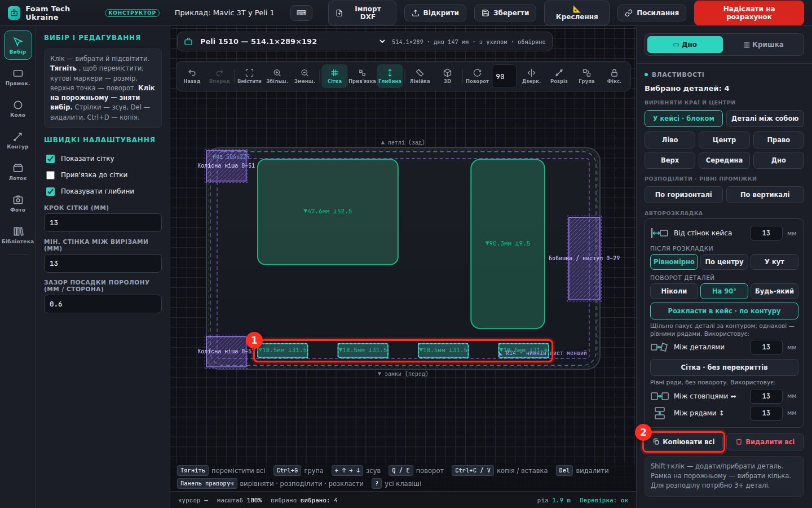Toggle the Сітка grid toolbar button
812x508 pixels.
[x=334, y=76]
